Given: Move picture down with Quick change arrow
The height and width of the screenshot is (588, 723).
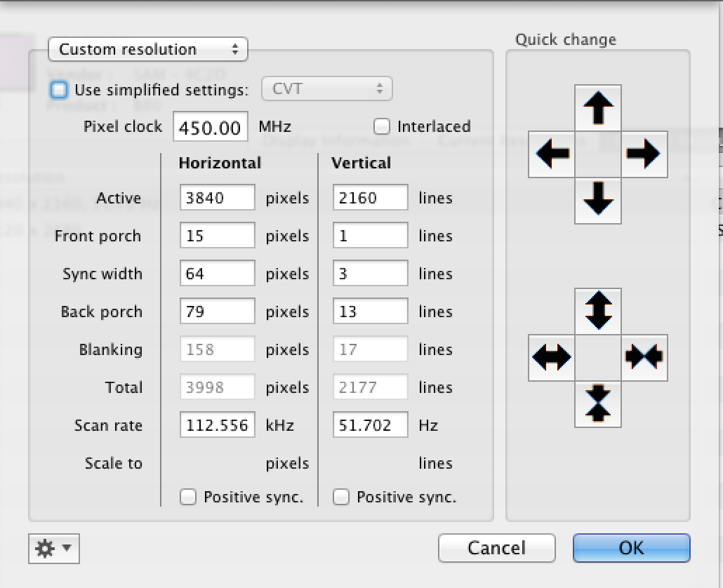Looking at the screenshot, I should [x=598, y=201].
